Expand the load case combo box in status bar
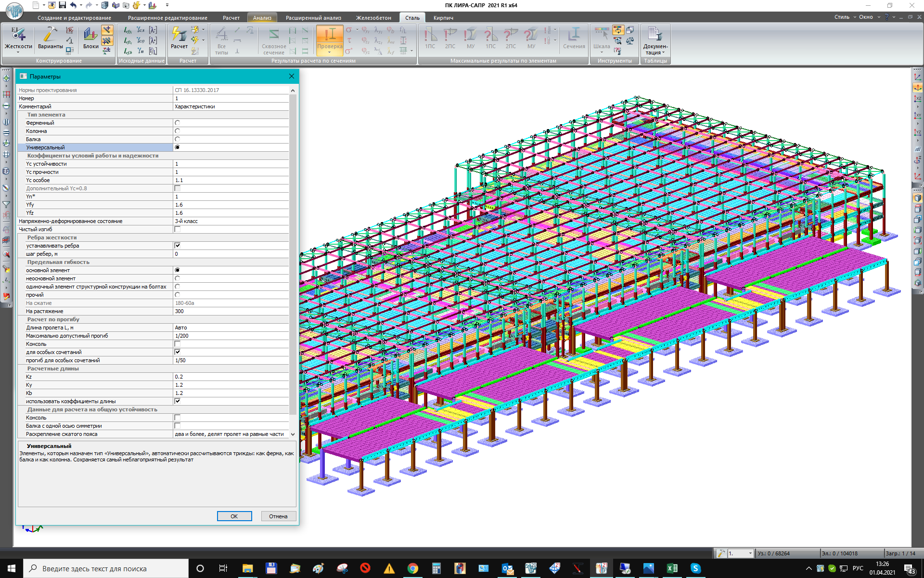Viewport: 924px width, 578px height. (750, 553)
